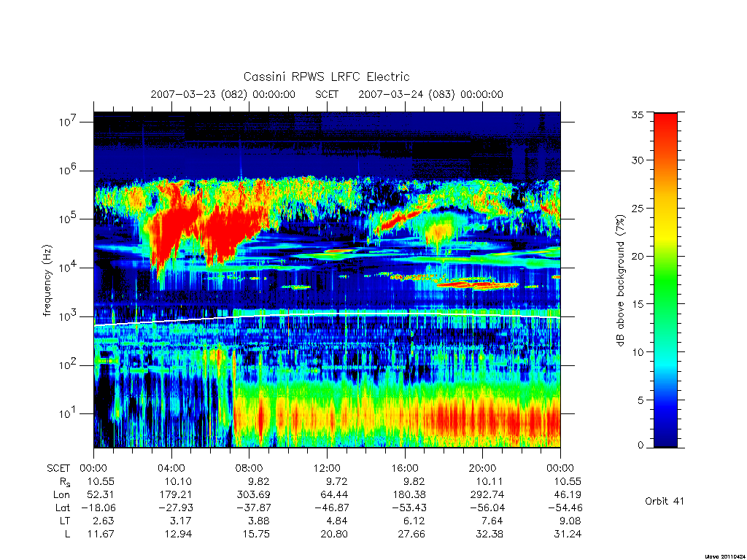Click the 'Cassini RPWS LRFC Electric' plot title
The image size is (747, 560).
tap(326, 77)
